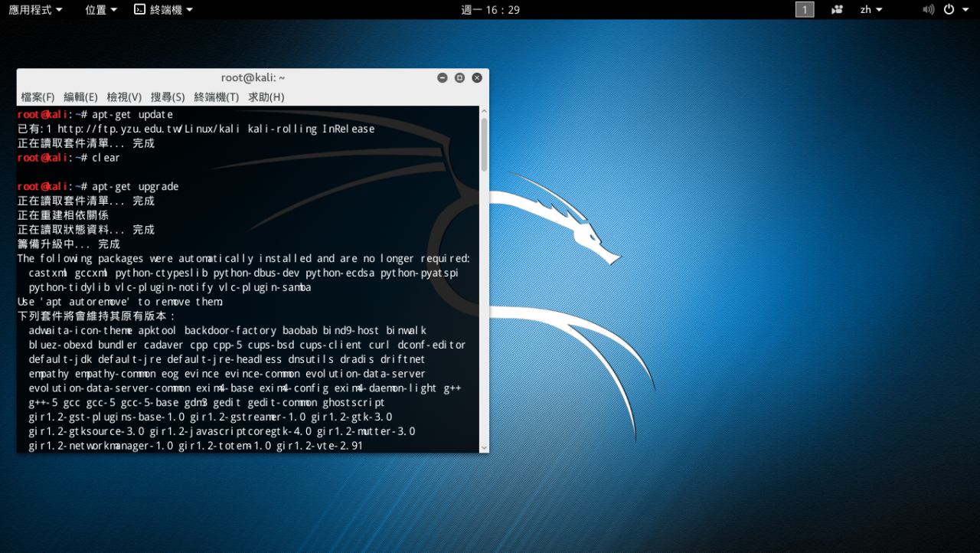
Task: Open the clock showing 週一 16:29
Action: pos(490,9)
